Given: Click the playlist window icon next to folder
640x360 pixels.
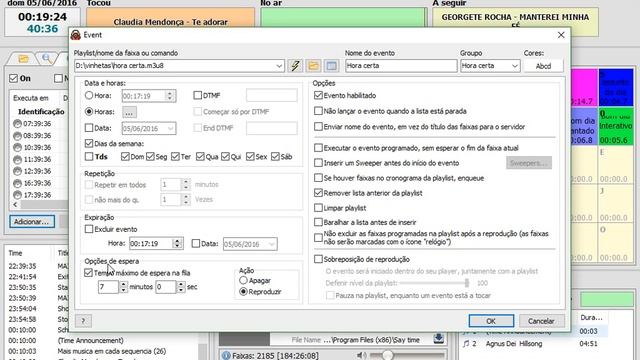Looking at the screenshot, I should (x=331, y=66).
